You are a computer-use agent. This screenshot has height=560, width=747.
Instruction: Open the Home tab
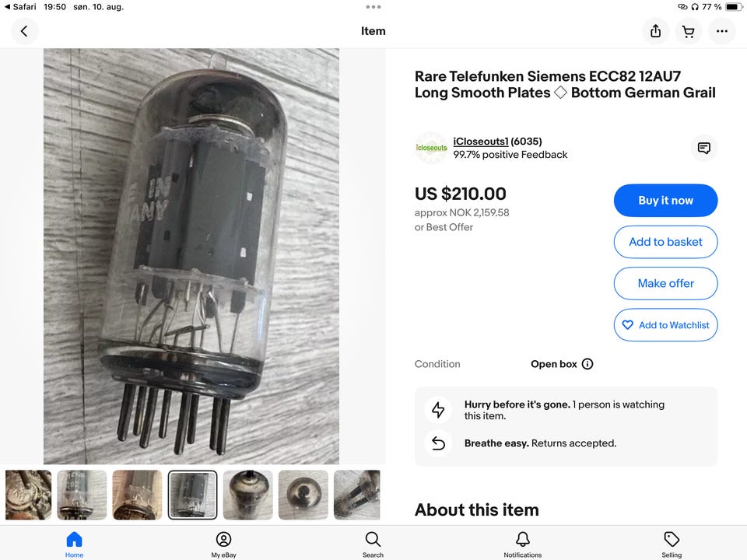[74, 544]
